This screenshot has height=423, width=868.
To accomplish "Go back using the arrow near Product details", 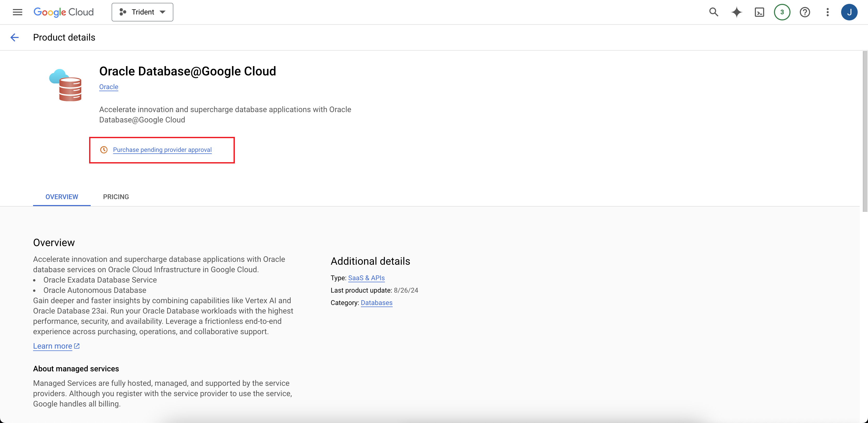I will [x=14, y=37].
